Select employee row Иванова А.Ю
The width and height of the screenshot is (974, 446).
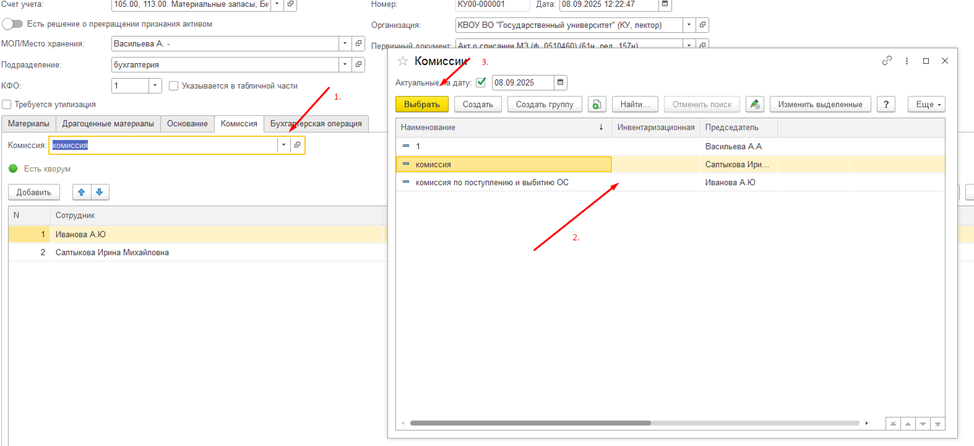point(196,234)
